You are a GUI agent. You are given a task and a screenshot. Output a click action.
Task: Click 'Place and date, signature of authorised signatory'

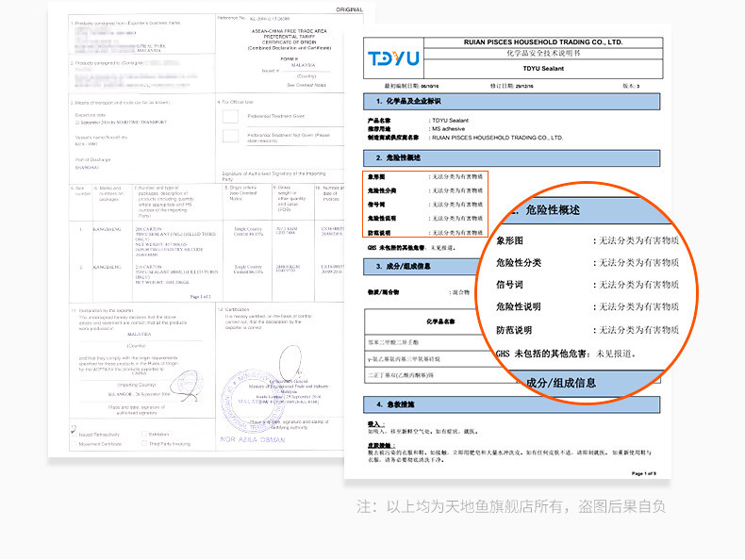137,410
